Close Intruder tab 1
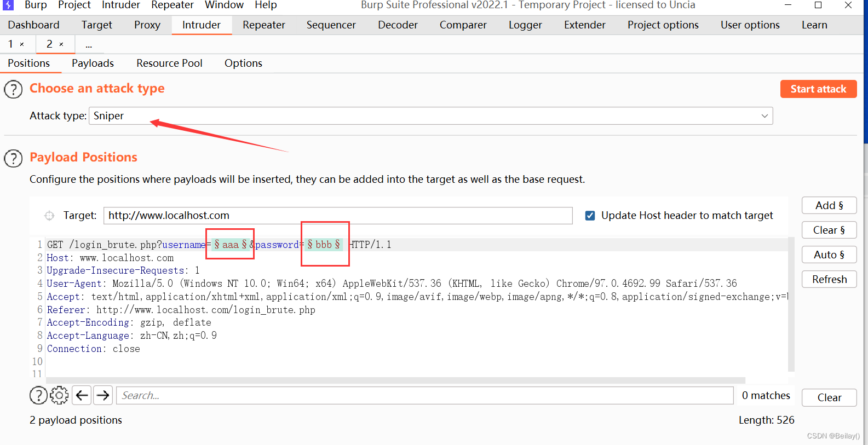This screenshot has height=445, width=868. point(22,44)
